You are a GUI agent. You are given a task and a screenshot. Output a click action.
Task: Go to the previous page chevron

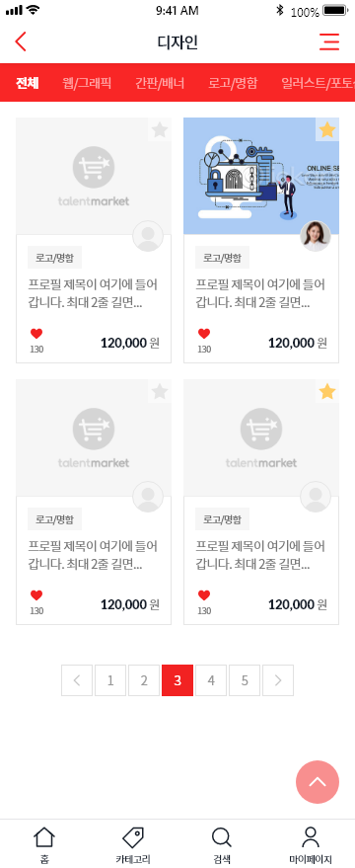tap(77, 680)
